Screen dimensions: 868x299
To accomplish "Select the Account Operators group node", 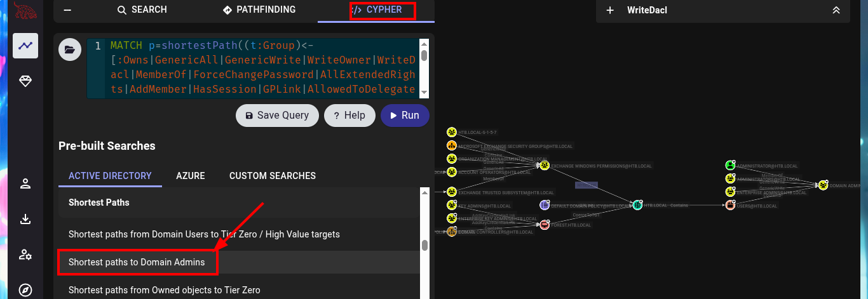I will point(452,172).
